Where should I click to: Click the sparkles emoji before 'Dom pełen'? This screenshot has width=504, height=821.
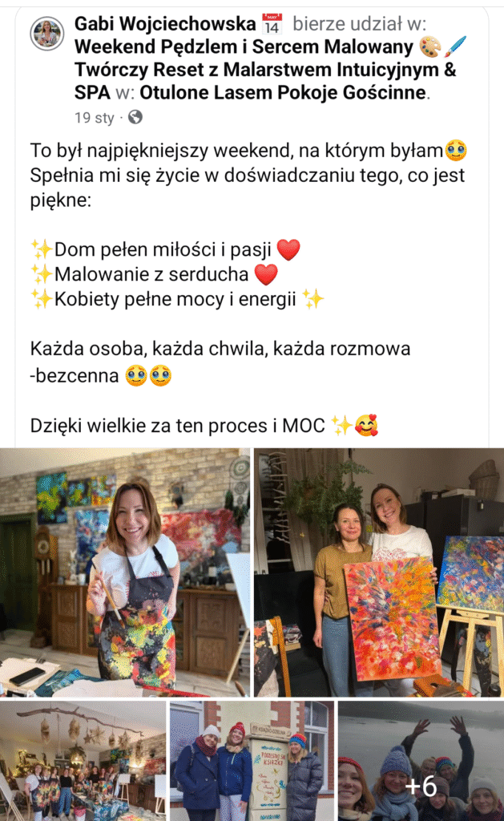point(42,249)
